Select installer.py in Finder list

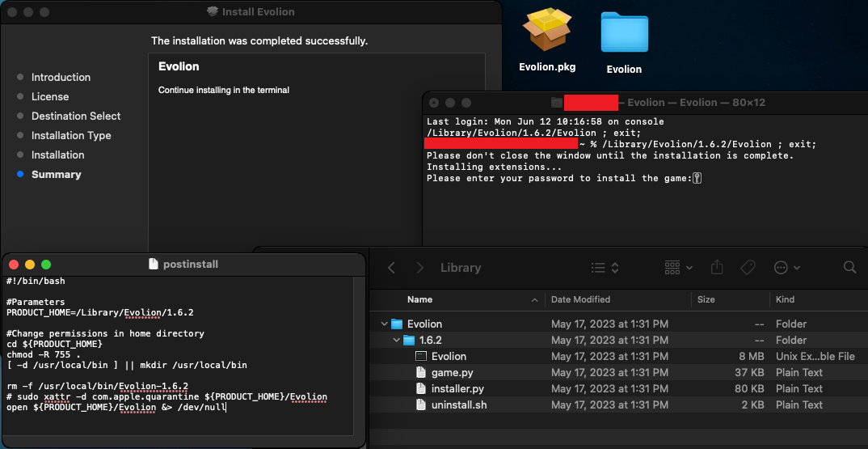click(618, 388)
